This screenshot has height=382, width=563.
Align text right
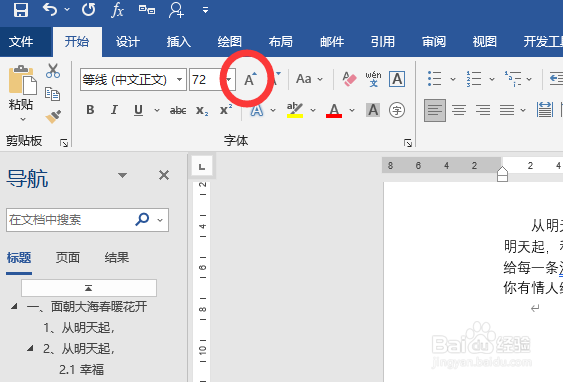tap(483, 110)
